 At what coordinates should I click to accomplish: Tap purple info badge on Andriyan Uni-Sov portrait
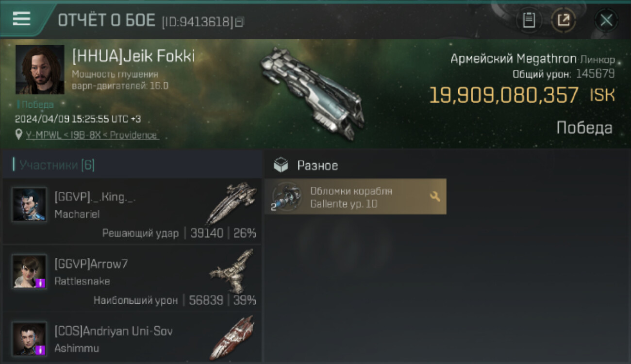coord(41,350)
